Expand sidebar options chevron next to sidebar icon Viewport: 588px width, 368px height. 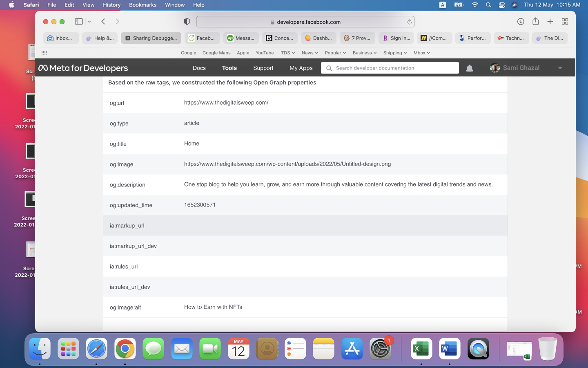[89, 22]
